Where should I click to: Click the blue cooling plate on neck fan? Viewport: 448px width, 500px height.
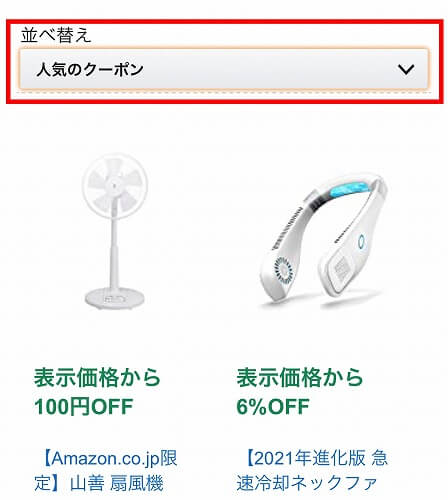point(350,190)
